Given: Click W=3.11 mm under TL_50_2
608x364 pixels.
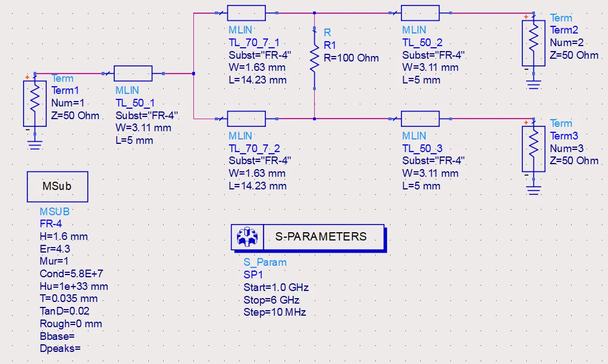Looking at the screenshot, I should tap(431, 68).
